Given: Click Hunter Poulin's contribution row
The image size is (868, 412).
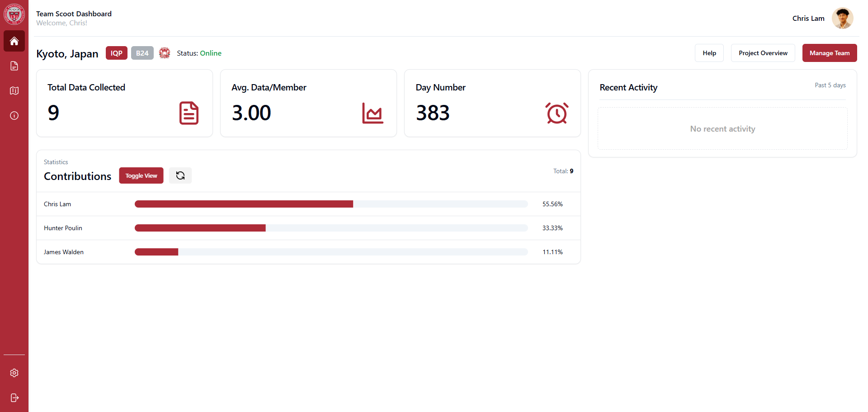Looking at the screenshot, I should (308, 228).
